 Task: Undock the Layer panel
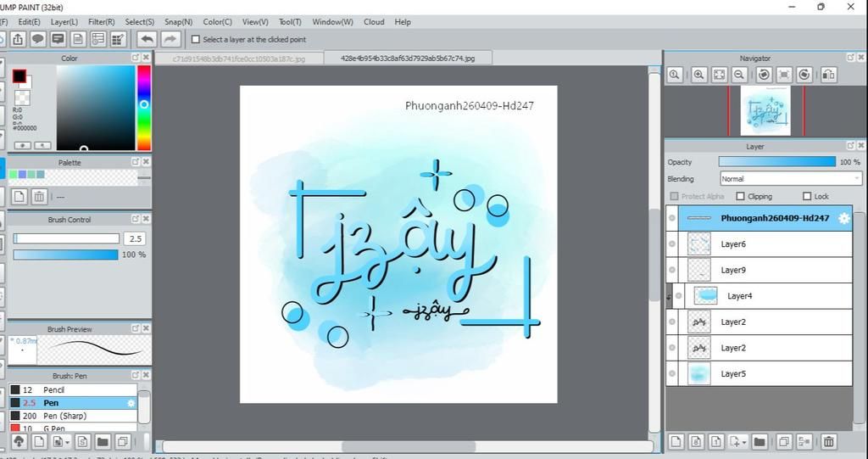click(x=851, y=145)
